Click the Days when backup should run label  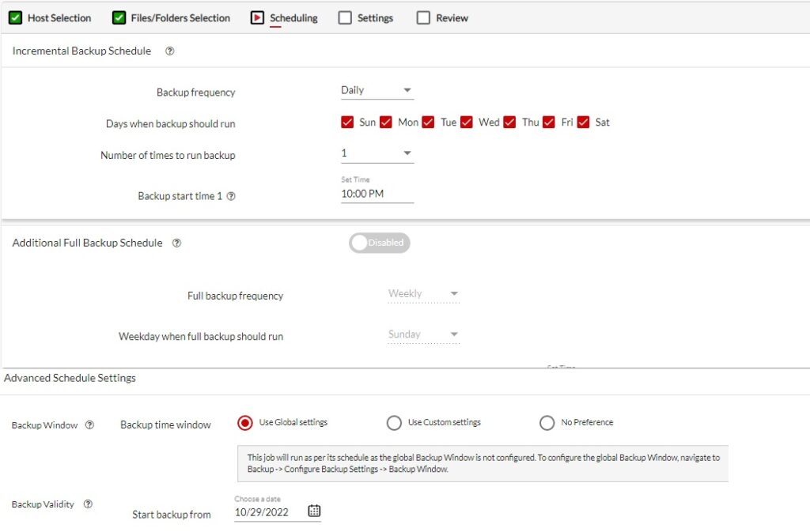[x=171, y=124]
